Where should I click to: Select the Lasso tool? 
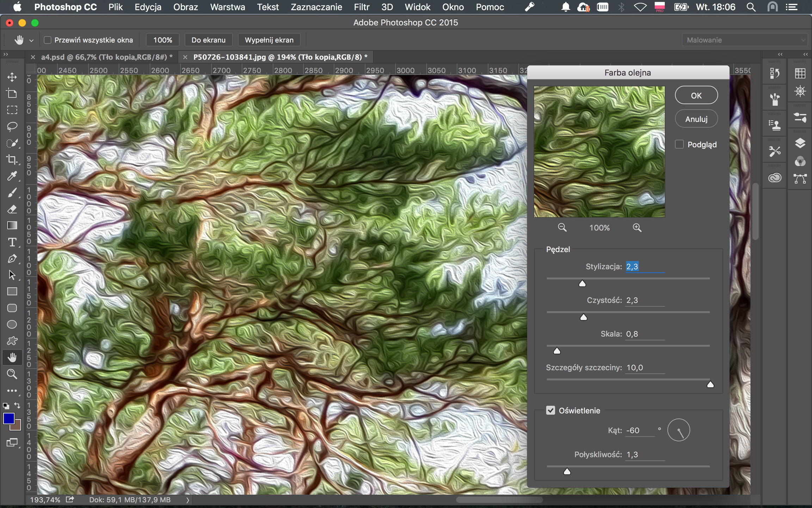click(12, 127)
